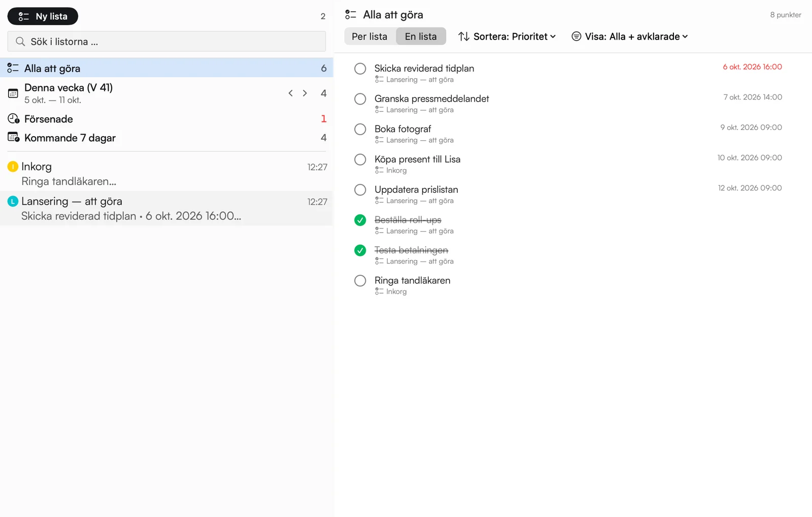Image resolution: width=812 pixels, height=517 pixels.
Task: Click the list icon next to the Alla att göra header
Action: (351, 15)
